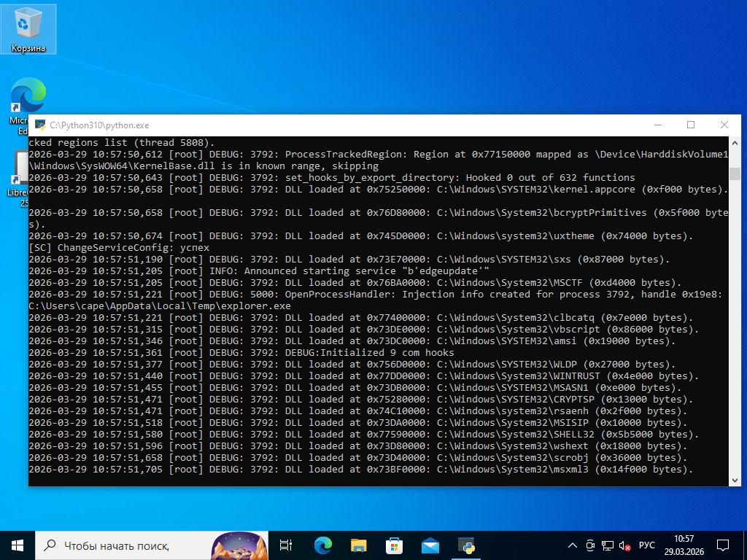Open the notification center panel

pyautogui.click(x=723, y=545)
